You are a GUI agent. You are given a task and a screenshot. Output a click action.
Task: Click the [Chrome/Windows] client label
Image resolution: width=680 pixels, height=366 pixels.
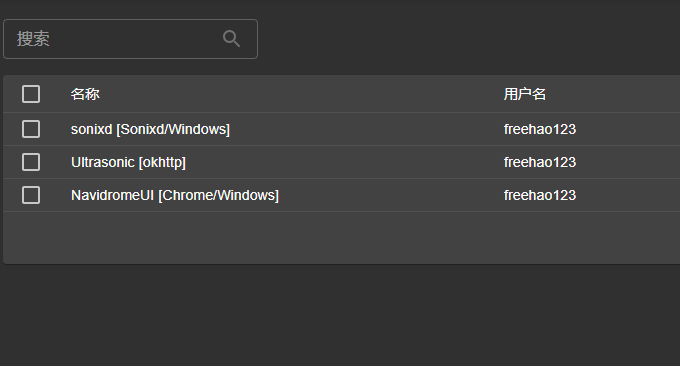[219, 195]
